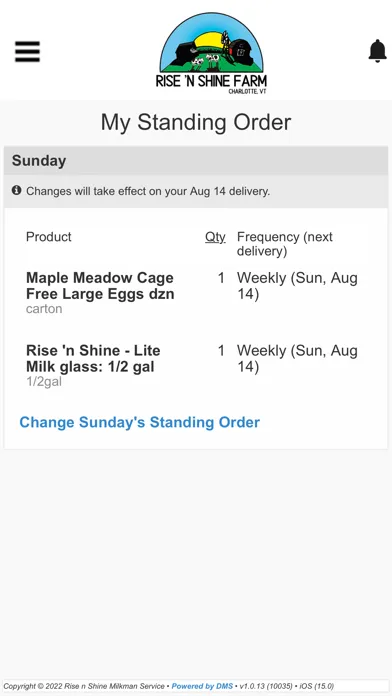Open notifications bell
This screenshot has height=696, width=392.
(377, 51)
